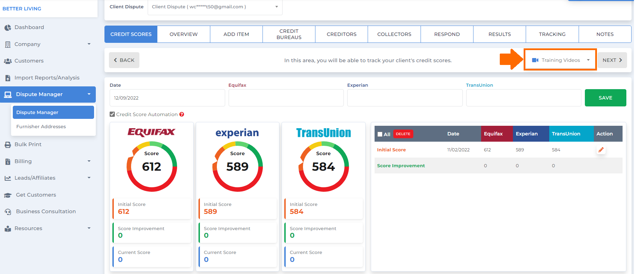Open the Add Item tab
This screenshot has height=274, width=644.
click(236, 34)
